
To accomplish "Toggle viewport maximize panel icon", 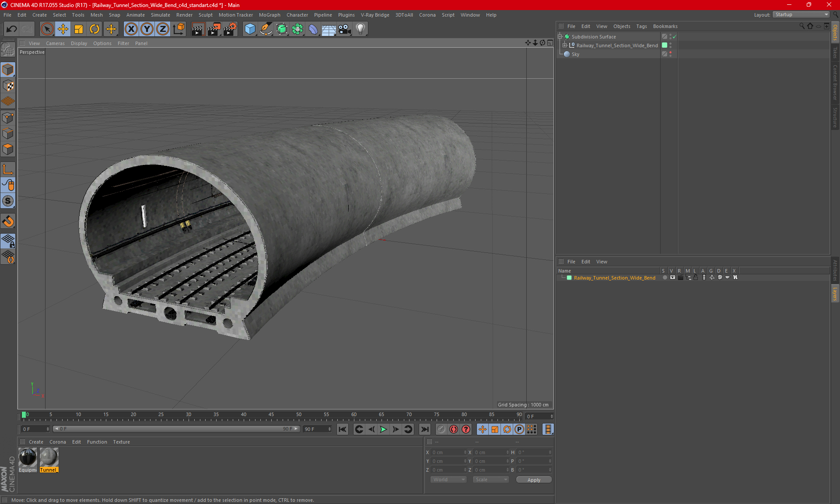I will (550, 43).
